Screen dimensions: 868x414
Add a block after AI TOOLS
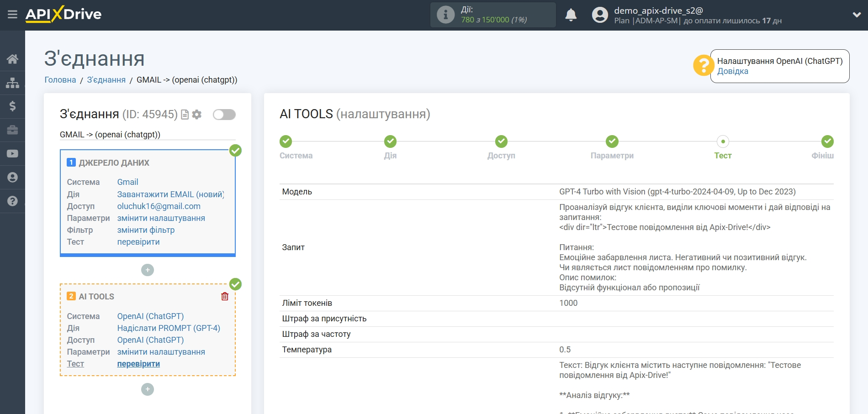[148, 389]
